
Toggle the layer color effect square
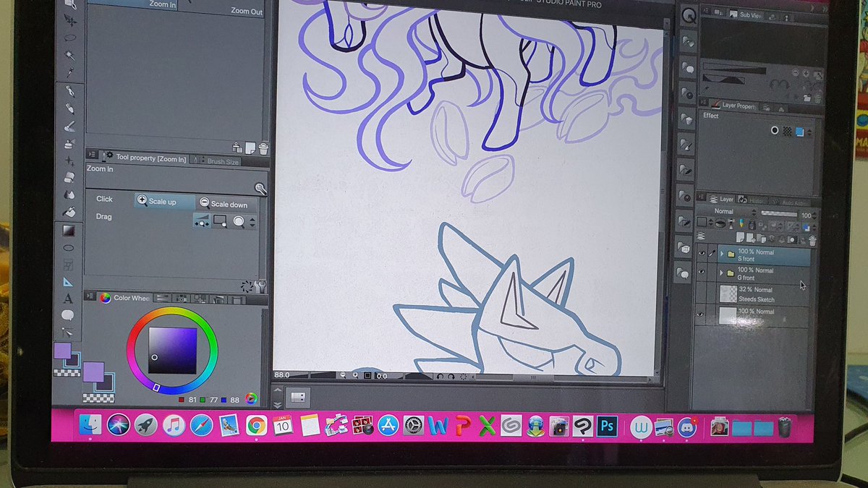(799, 131)
